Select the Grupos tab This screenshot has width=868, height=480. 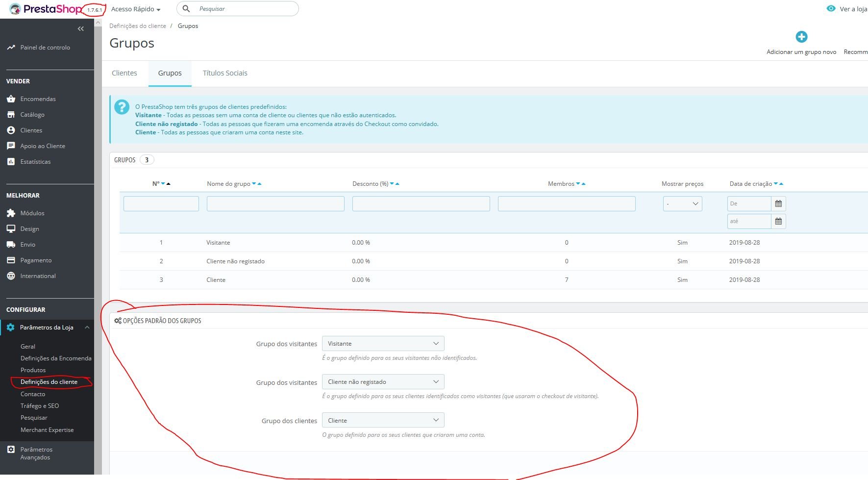[170, 73]
